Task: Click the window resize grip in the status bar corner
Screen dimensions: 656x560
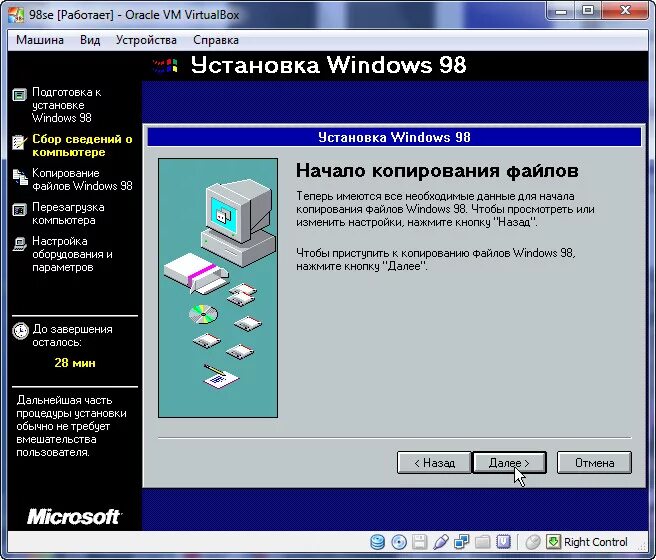Action: (x=643, y=546)
